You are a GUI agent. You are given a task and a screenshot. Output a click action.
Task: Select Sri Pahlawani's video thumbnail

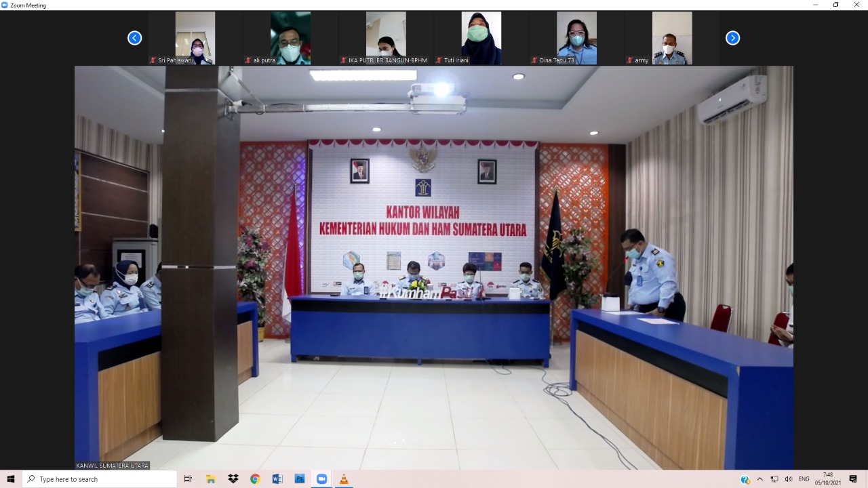tap(195, 38)
